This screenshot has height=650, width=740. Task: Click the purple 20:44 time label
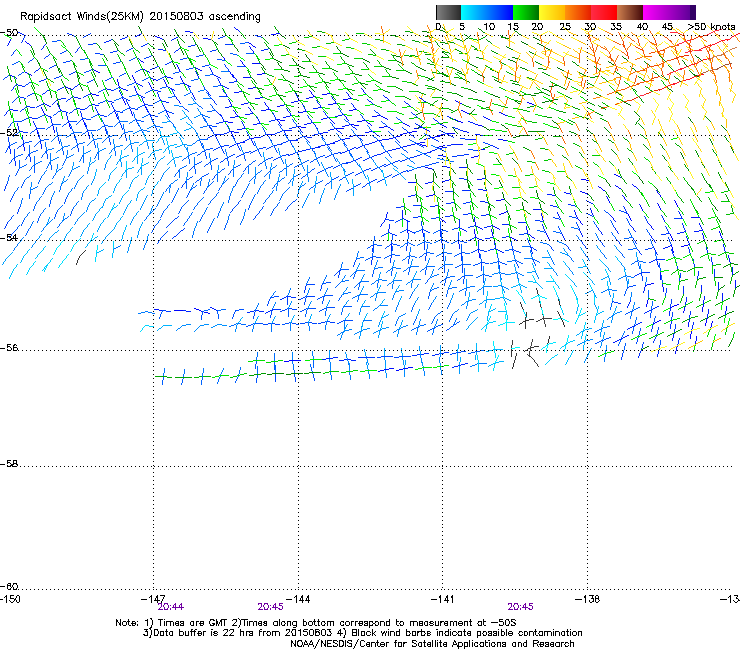tap(171, 607)
